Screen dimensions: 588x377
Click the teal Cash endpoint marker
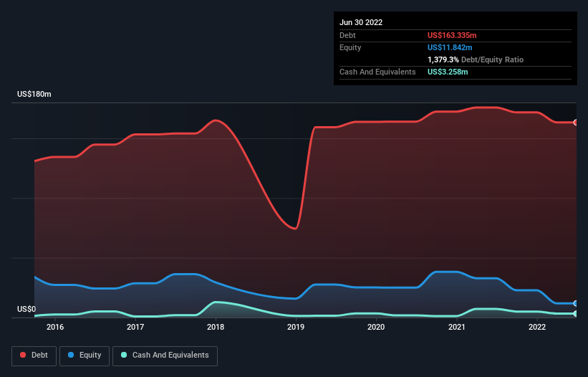pyautogui.click(x=576, y=313)
